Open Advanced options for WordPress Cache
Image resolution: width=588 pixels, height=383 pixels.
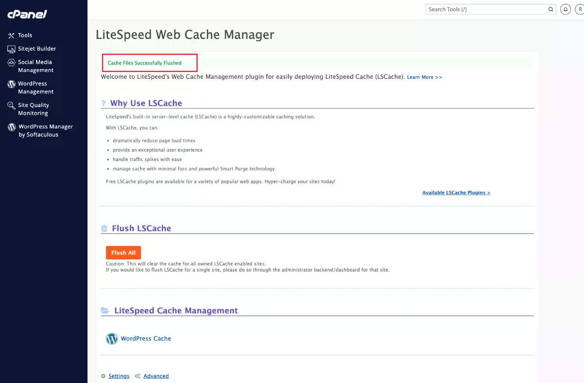point(156,376)
